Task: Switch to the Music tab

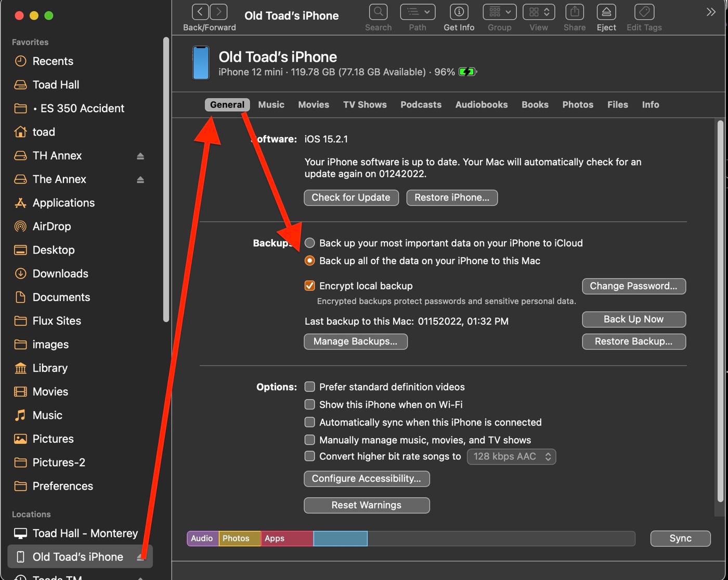Action: [x=271, y=104]
